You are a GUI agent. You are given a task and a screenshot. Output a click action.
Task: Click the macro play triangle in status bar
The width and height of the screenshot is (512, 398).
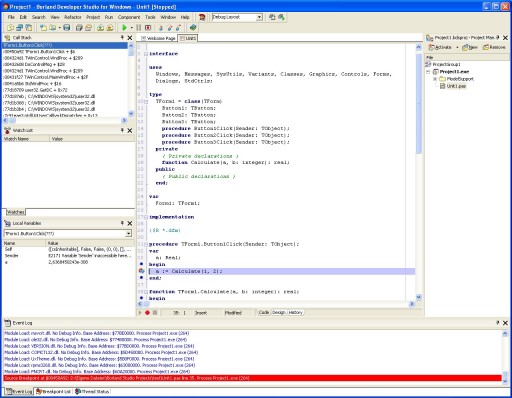pos(140,313)
